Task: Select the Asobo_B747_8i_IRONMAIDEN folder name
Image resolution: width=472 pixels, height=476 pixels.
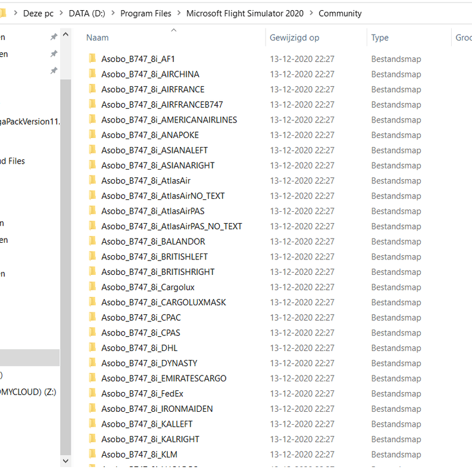Action: [157, 409]
